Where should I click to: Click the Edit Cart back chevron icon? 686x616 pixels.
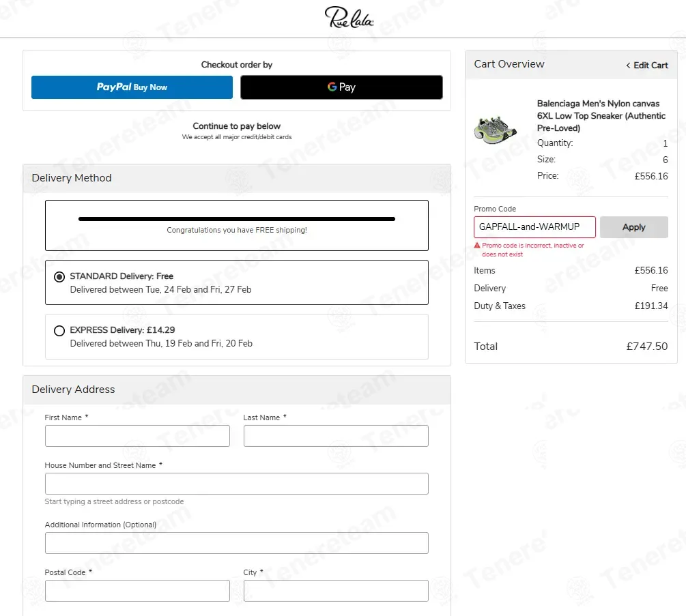(628, 65)
